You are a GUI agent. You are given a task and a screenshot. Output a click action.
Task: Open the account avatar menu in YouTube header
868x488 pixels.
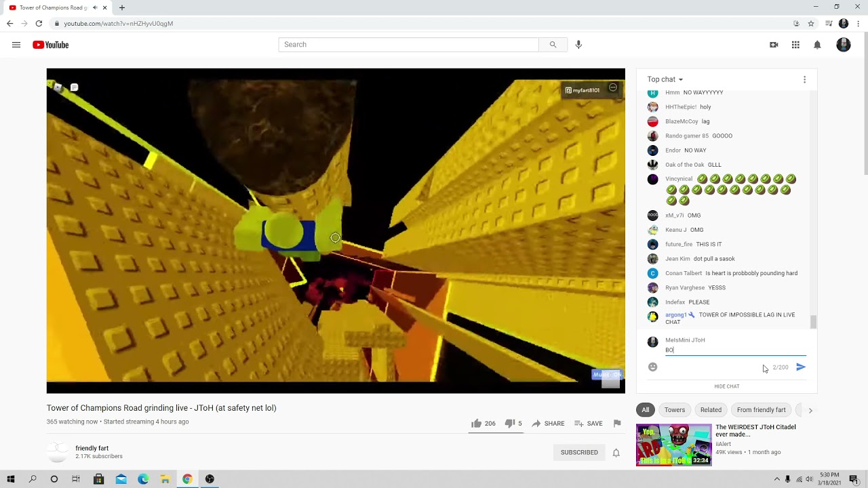point(844,45)
